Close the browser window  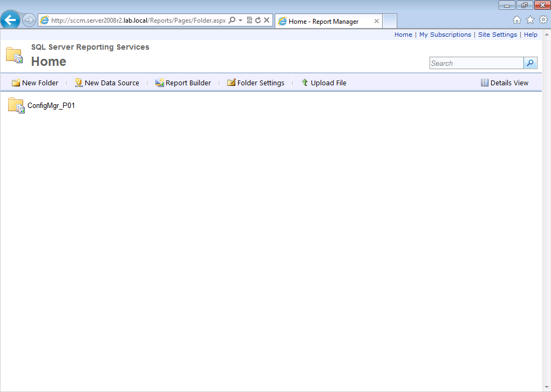542,5
